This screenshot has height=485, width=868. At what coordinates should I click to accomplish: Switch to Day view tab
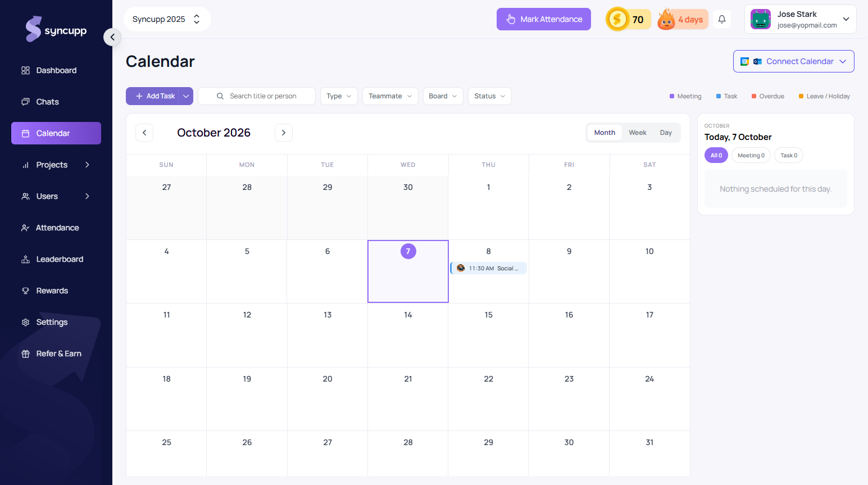pos(666,133)
